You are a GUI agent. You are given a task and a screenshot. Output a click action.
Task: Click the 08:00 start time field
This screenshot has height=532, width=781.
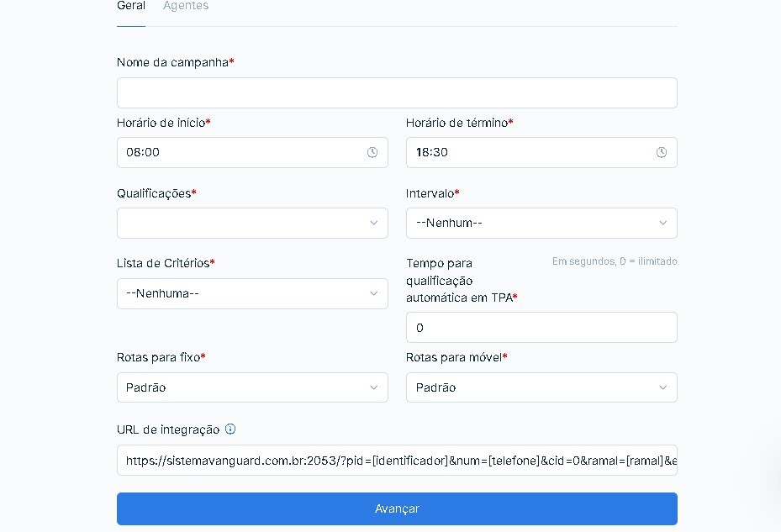[x=252, y=152]
